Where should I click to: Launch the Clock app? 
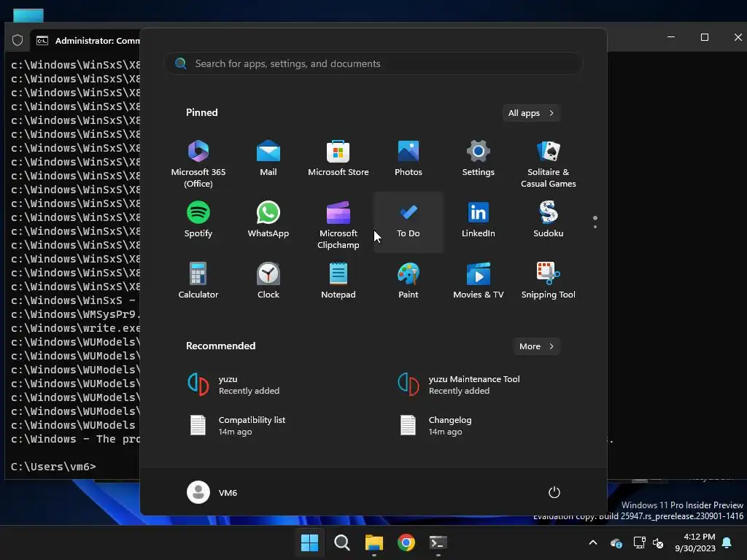[x=268, y=281]
